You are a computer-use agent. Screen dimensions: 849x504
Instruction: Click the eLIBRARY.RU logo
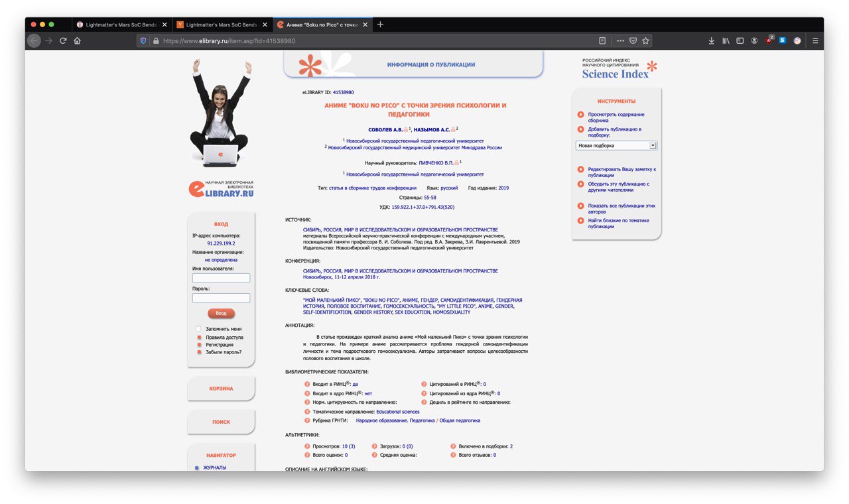[221, 188]
